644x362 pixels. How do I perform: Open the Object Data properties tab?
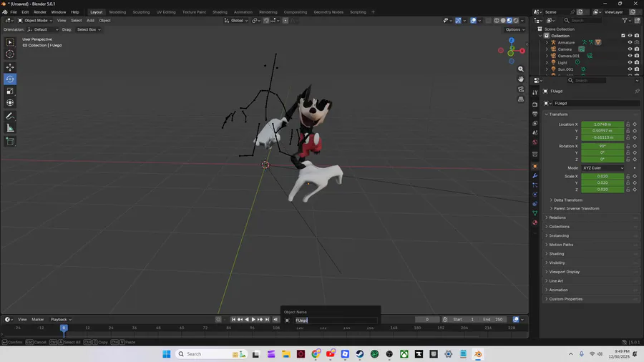535,213
